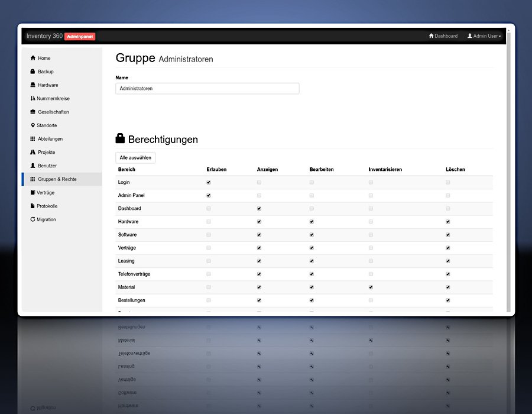Click the Gruppe Administratoren page heading

pos(164,59)
